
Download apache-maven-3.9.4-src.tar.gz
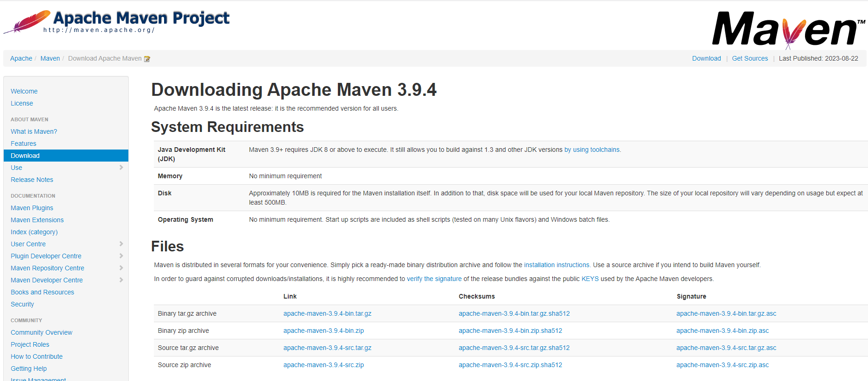click(x=327, y=348)
